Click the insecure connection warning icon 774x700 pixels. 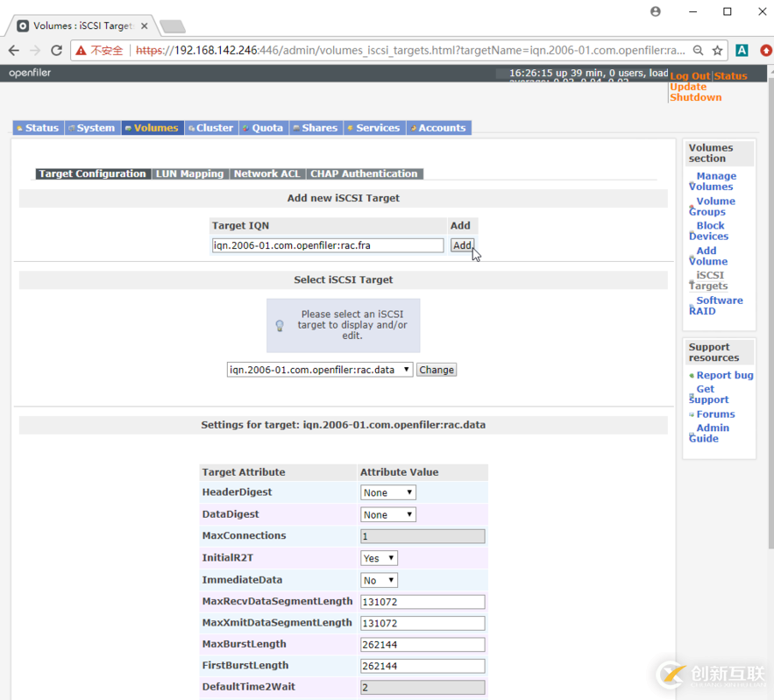click(82, 51)
